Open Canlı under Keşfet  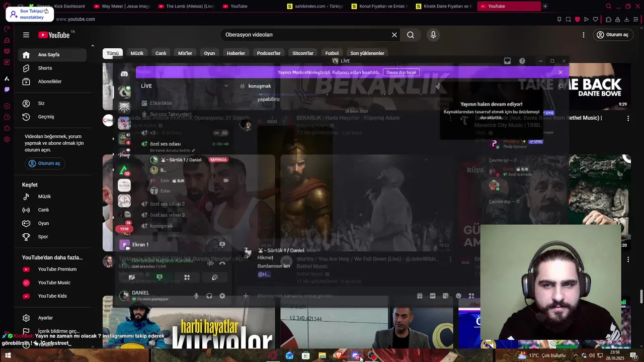pos(52,210)
